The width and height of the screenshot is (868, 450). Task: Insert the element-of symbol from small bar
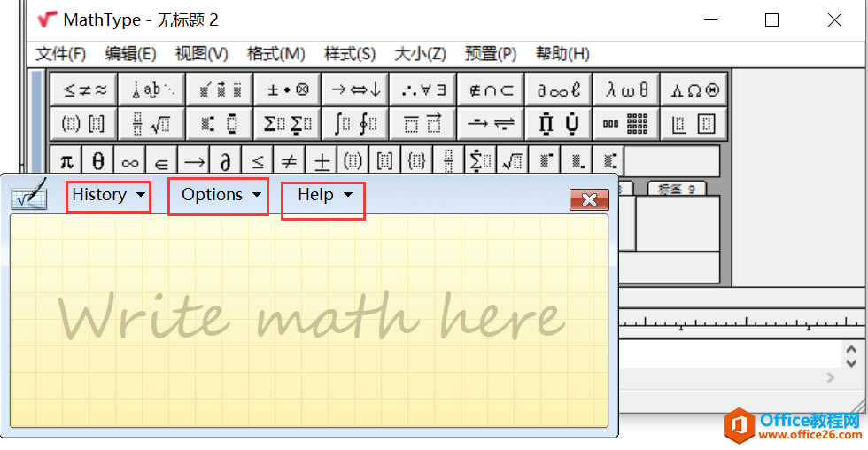161,161
